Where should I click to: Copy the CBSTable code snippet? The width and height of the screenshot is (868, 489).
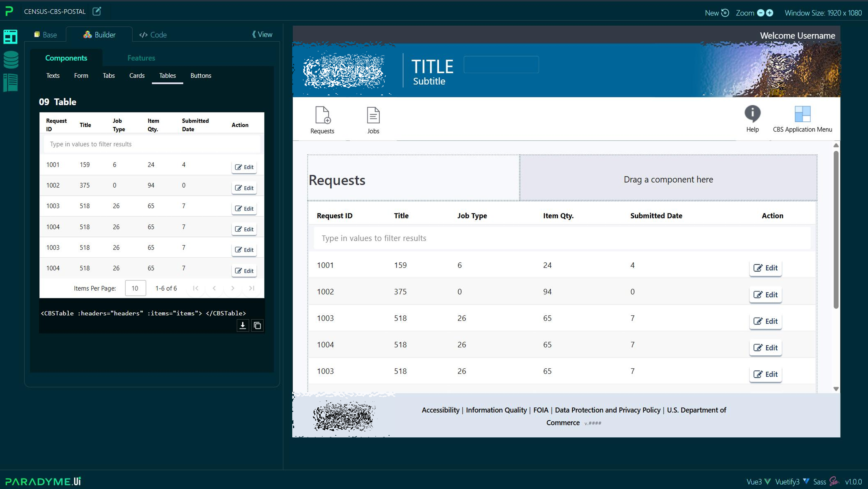point(257,325)
